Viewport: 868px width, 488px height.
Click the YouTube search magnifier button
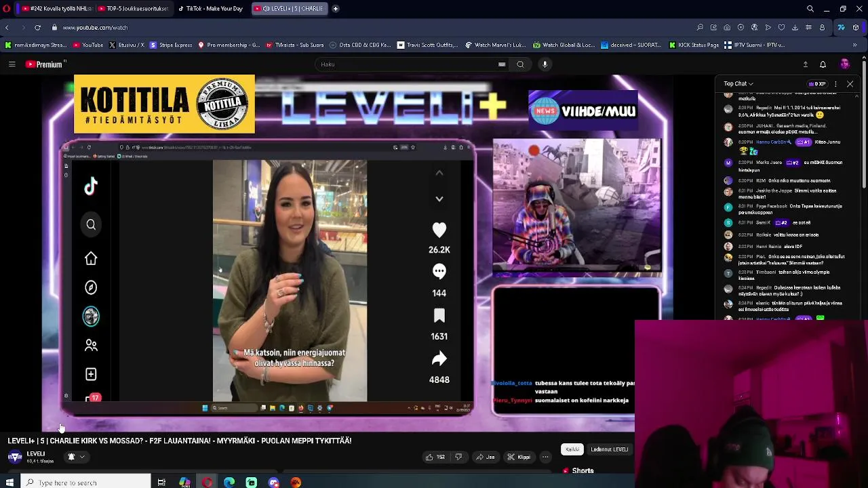pos(520,64)
